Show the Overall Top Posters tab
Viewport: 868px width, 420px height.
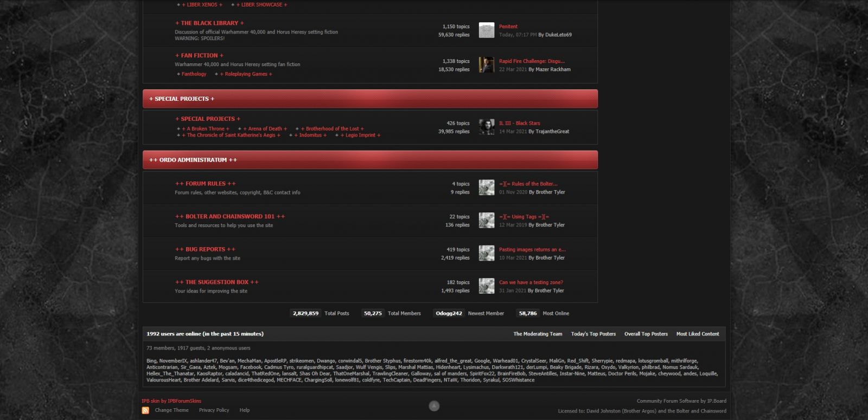coord(646,334)
